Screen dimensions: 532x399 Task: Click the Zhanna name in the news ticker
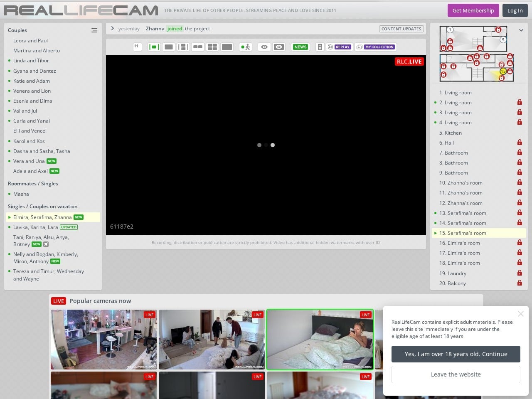[155, 29]
